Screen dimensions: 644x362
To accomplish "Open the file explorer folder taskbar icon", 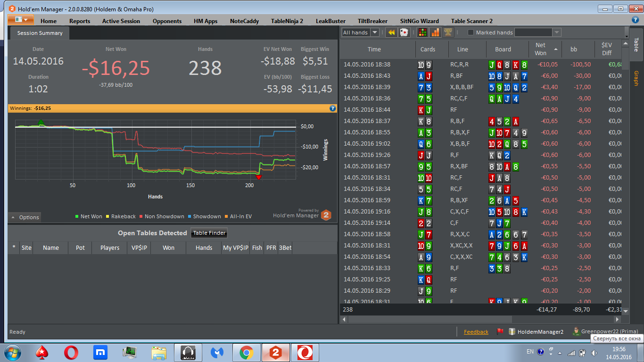I will [159, 352].
